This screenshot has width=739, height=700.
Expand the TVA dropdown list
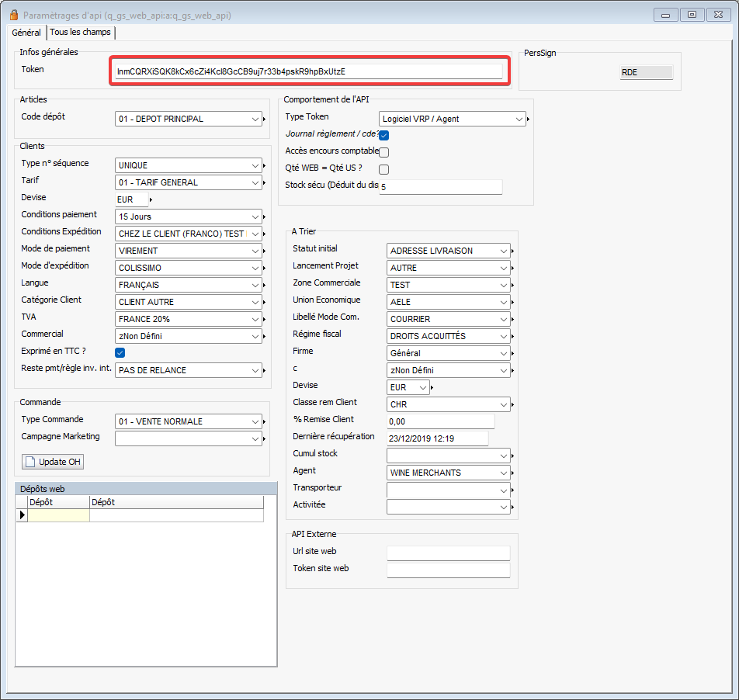click(x=255, y=319)
